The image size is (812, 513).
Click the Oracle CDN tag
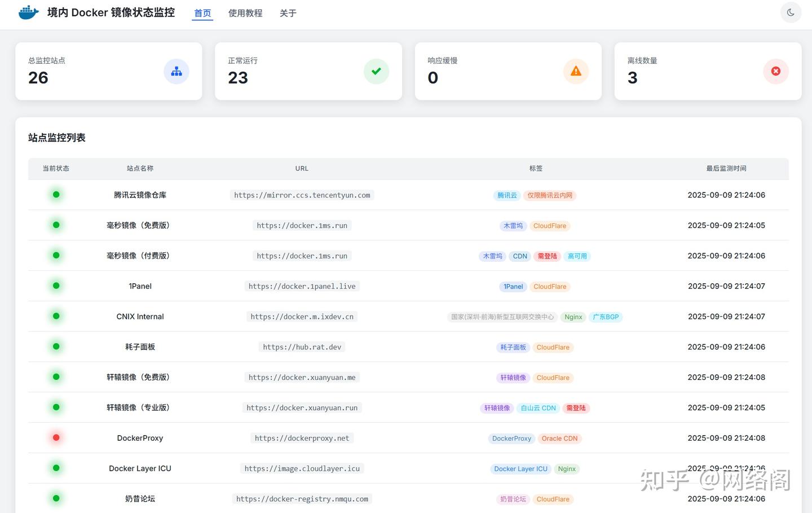click(x=559, y=439)
